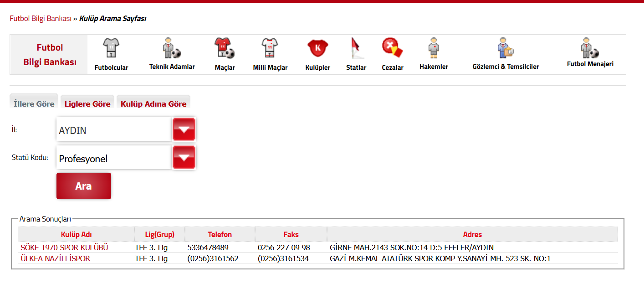Image resolution: width=644 pixels, height=294 pixels.
Task: Select the İllere Göre tab
Action: 34,103
